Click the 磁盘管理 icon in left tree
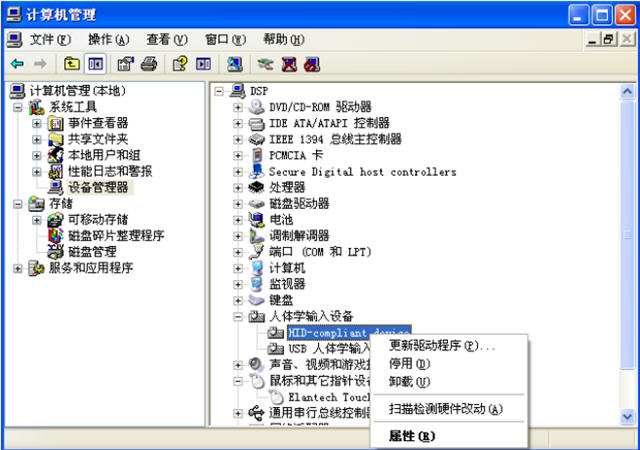640x450 pixels. (x=56, y=252)
